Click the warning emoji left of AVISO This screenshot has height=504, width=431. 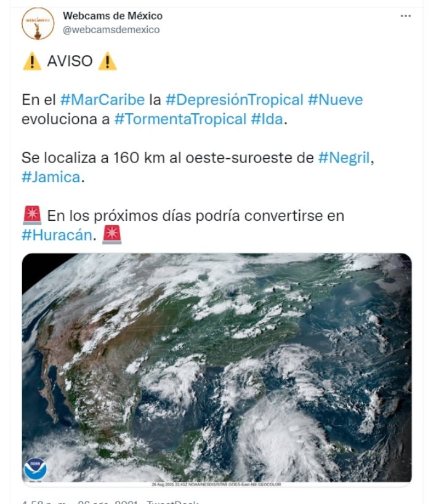point(31,61)
